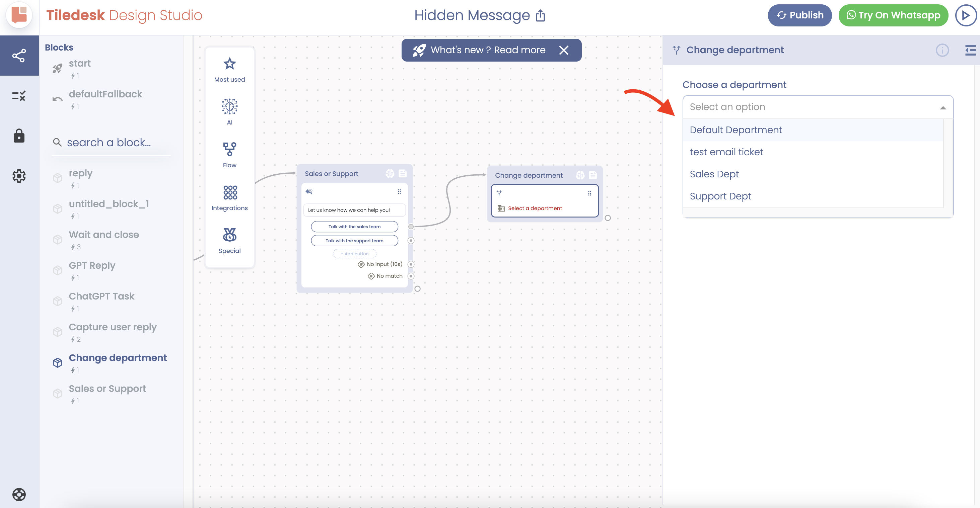Viewport: 980px width, 508px height.
Task: Click Try On Whatsapp button
Action: click(x=893, y=15)
